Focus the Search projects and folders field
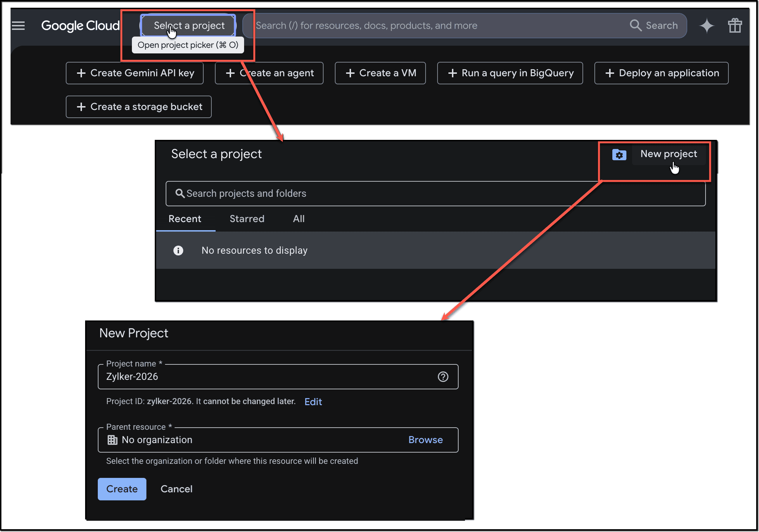 point(435,194)
